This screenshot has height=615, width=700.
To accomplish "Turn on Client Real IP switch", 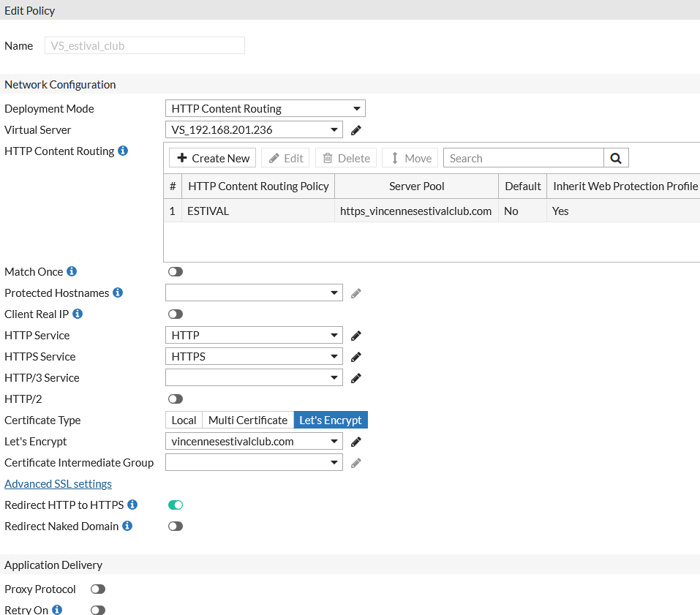I will click(176, 314).
